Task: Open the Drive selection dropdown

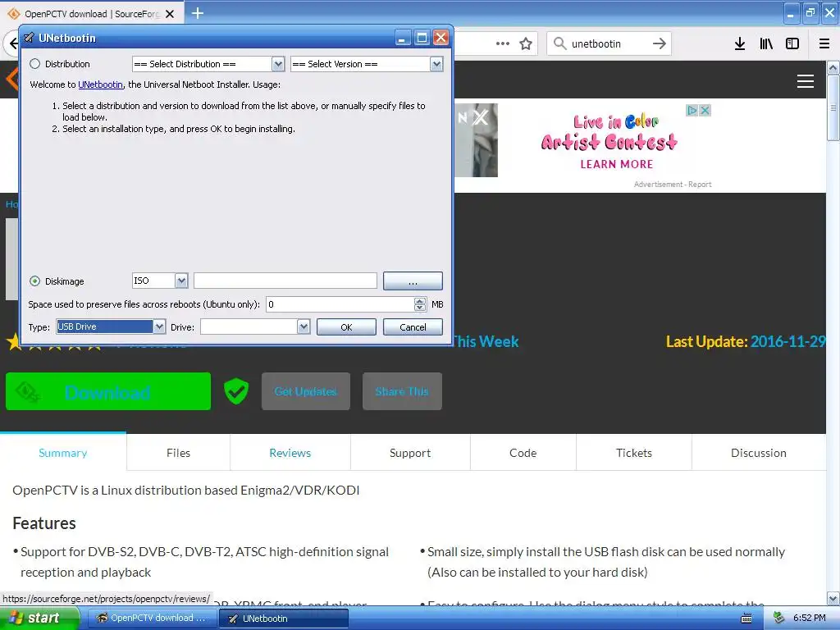Action: click(255, 326)
